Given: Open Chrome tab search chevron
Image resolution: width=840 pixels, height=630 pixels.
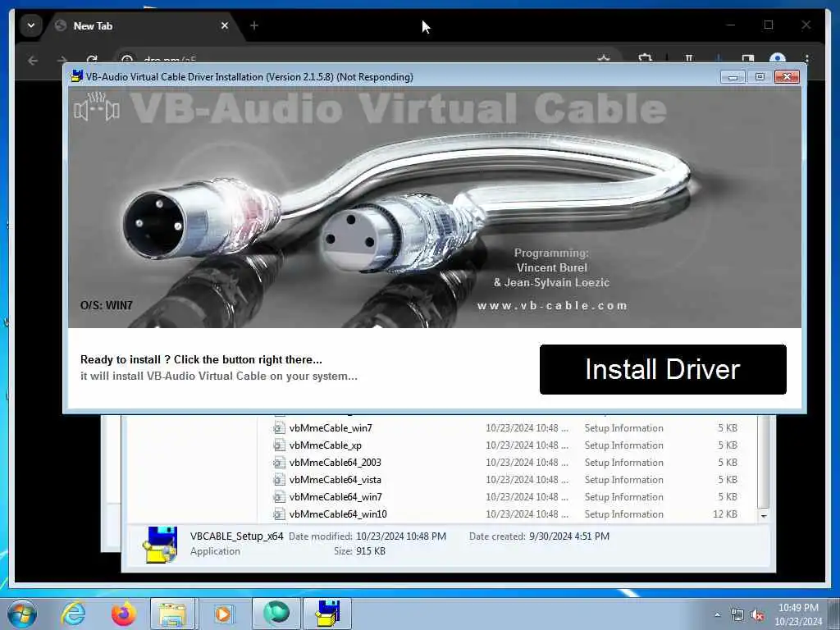Looking at the screenshot, I should point(31,25).
